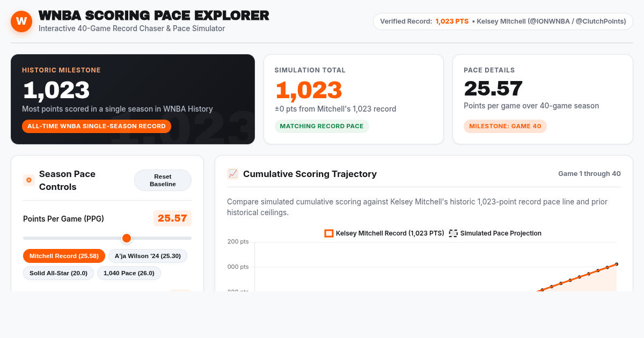Choose the Solid All-Star (20.0) preset
644x338 pixels.
point(58,273)
